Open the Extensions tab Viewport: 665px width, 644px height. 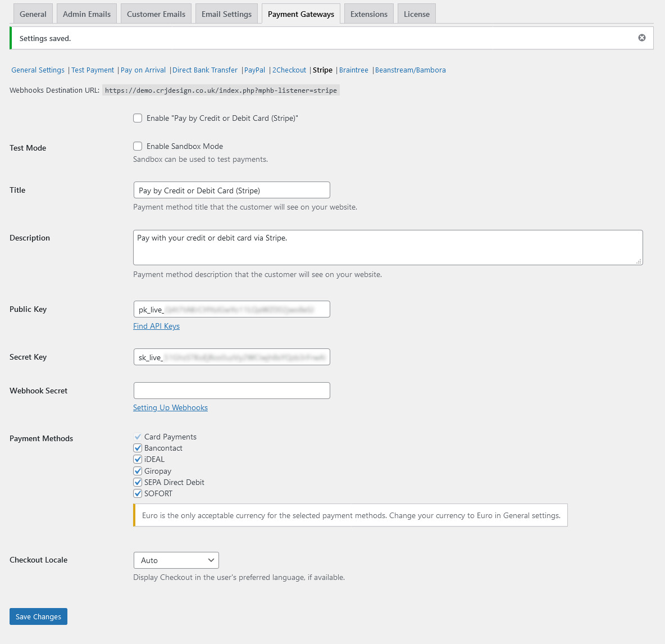368,14
